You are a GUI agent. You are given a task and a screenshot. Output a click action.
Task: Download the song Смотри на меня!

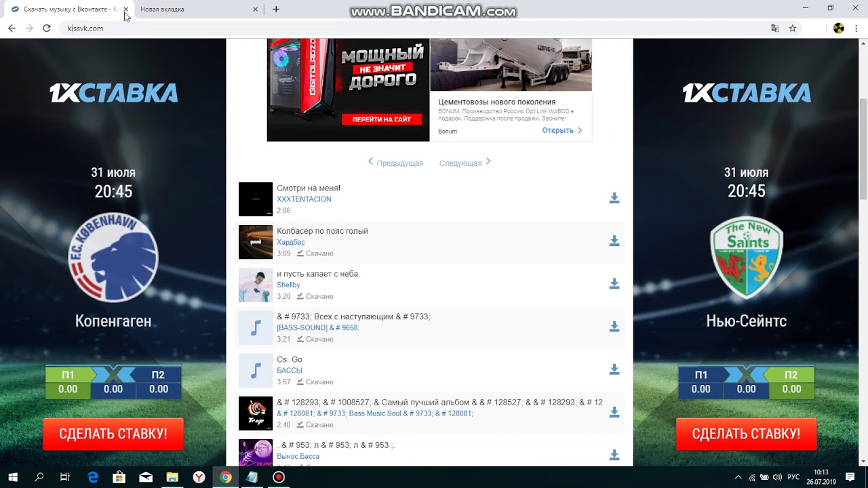tap(614, 198)
